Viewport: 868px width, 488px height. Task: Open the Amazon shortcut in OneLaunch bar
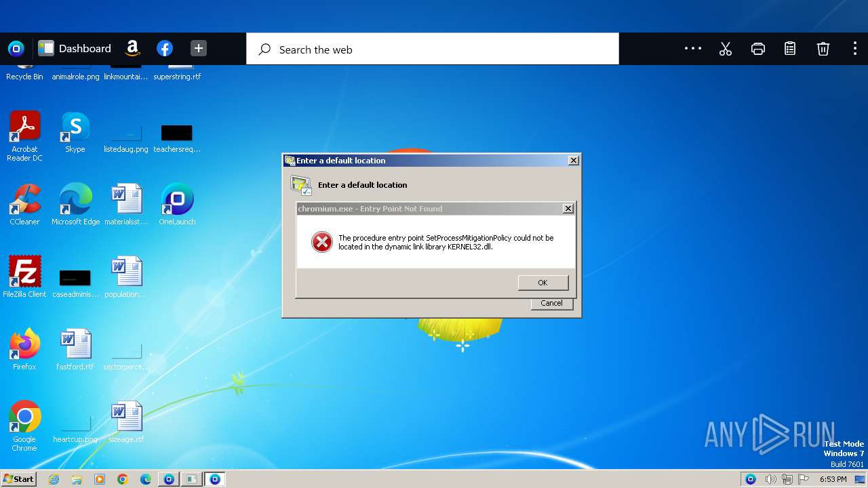133,49
